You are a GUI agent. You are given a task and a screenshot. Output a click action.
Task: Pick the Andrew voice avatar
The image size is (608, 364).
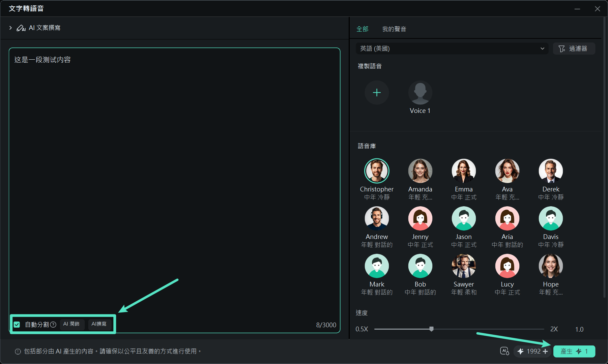[377, 218]
